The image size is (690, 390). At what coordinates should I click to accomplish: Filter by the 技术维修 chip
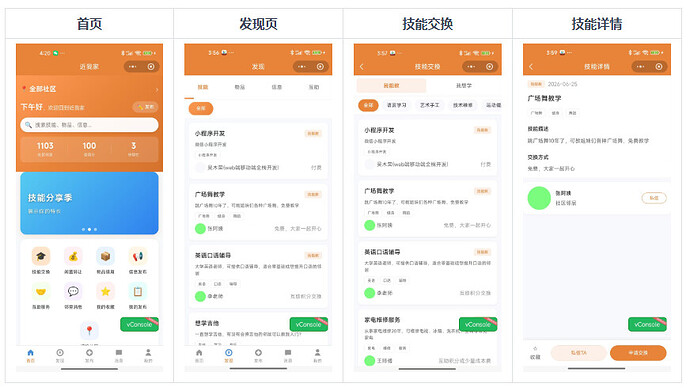[x=462, y=105]
